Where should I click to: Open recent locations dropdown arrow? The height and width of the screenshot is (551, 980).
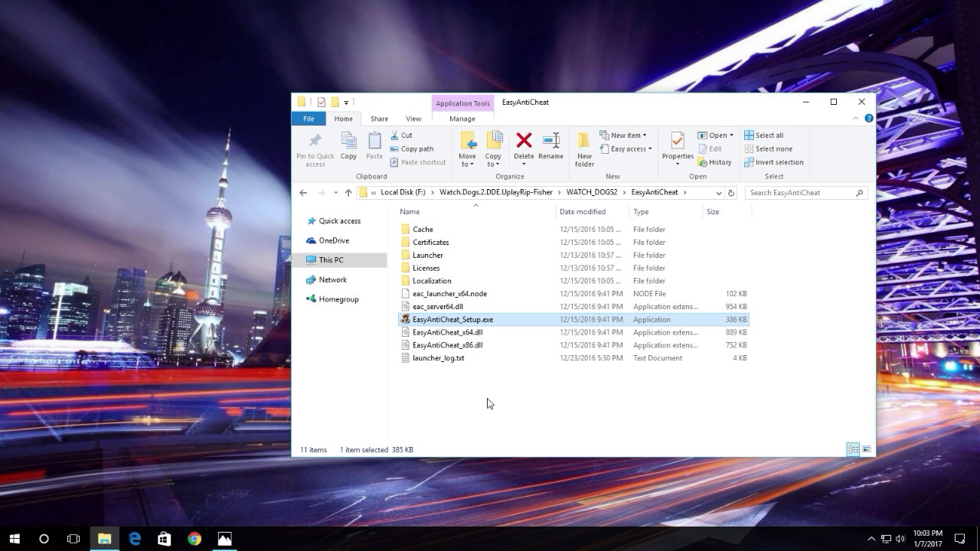[335, 193]
